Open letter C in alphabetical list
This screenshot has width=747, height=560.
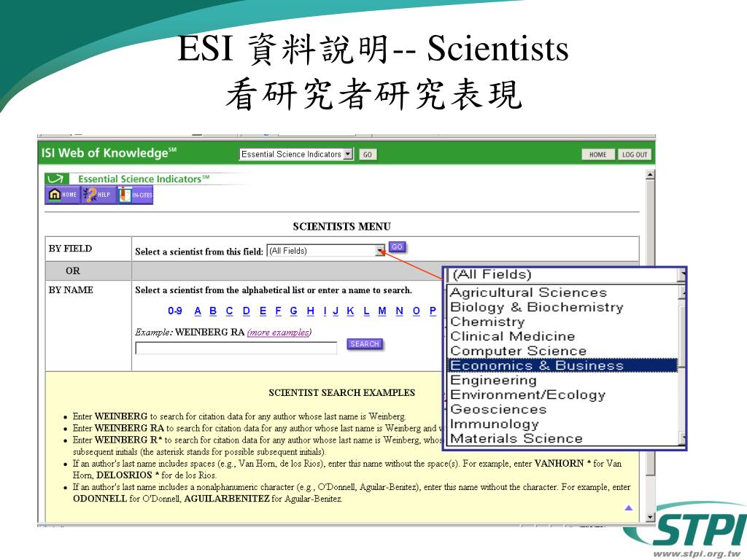(229, 311)
